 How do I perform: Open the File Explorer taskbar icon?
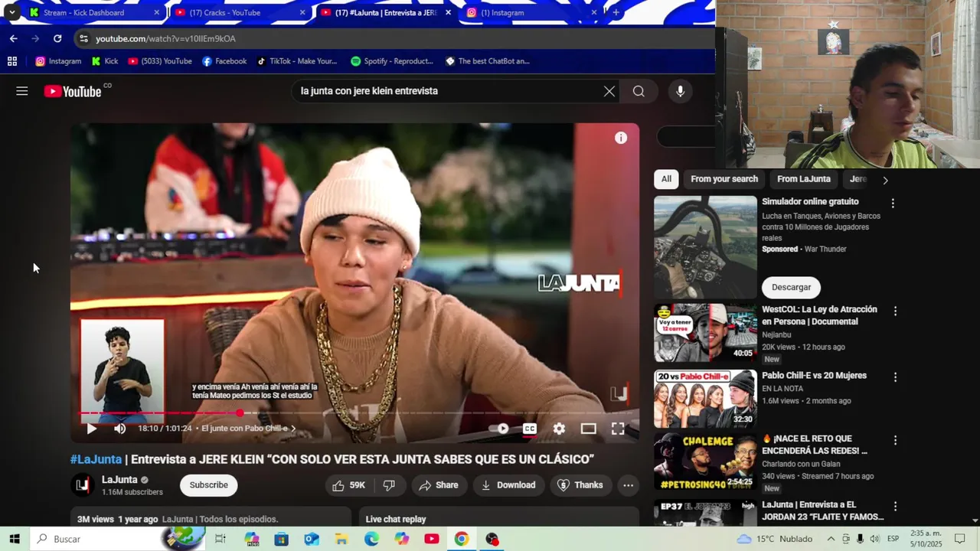coord(341,539)
